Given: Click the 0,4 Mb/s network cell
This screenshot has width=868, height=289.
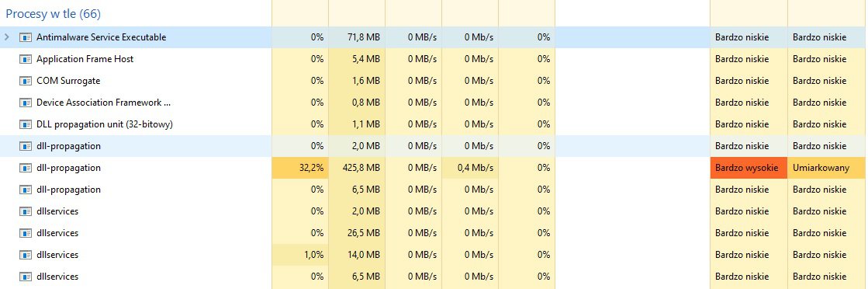Looking at the screenshot, I should point(470,168).
